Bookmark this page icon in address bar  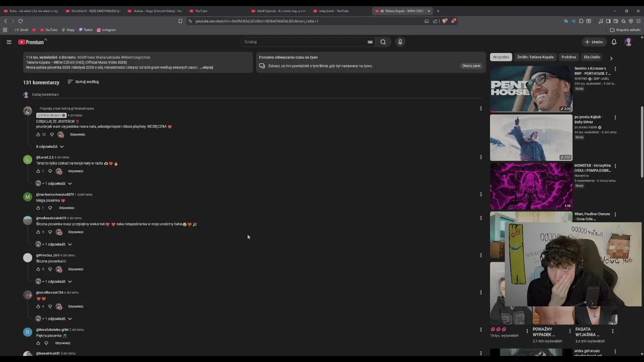(x=180, y=21)
